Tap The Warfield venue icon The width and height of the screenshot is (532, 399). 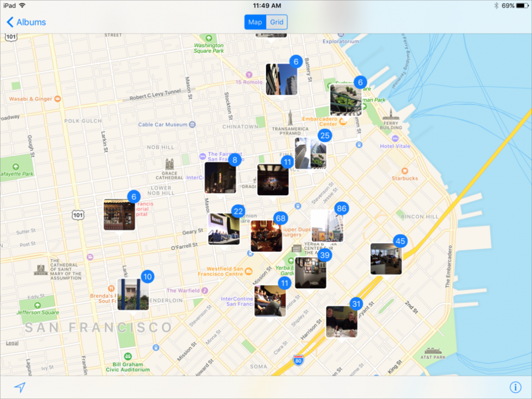point(204,290)
